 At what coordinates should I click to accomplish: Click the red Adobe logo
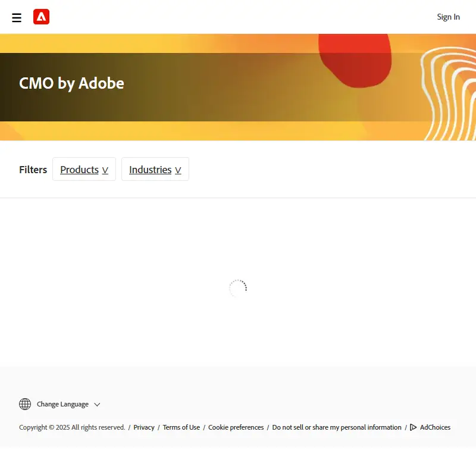pos(41,17)
